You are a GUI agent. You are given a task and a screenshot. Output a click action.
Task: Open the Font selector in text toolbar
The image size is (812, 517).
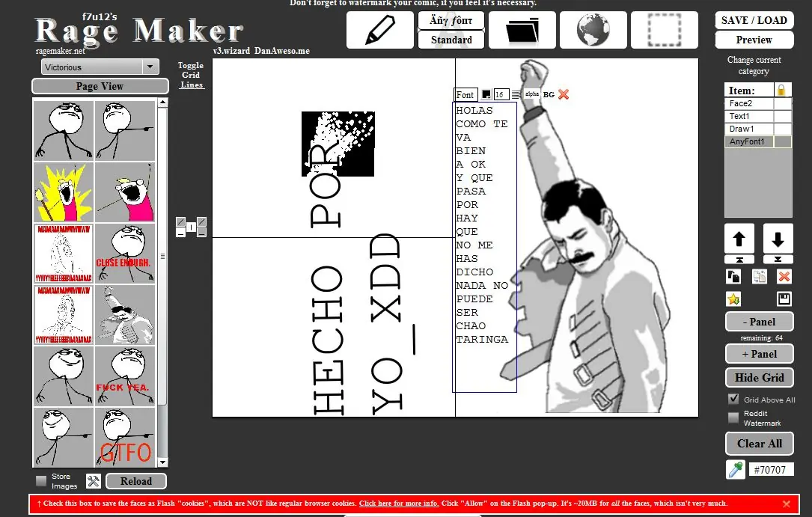click(x=465, y=95)
